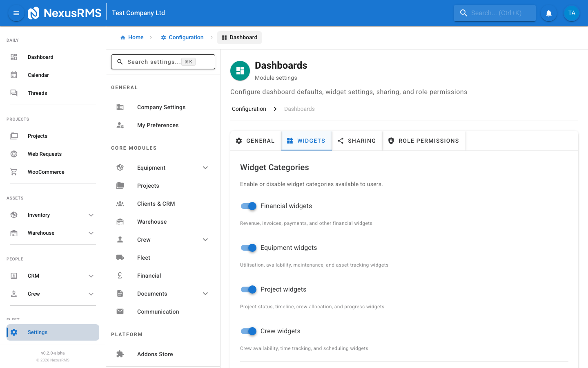Open Communication module settings
Viewport: 588px width, 368px height.
pos(158,311)
